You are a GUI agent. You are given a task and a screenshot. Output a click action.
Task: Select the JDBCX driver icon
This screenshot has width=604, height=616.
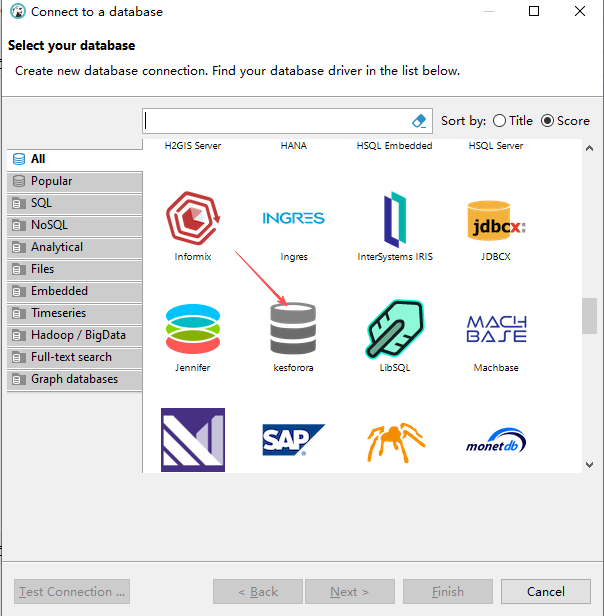click(x=496, y=220)
